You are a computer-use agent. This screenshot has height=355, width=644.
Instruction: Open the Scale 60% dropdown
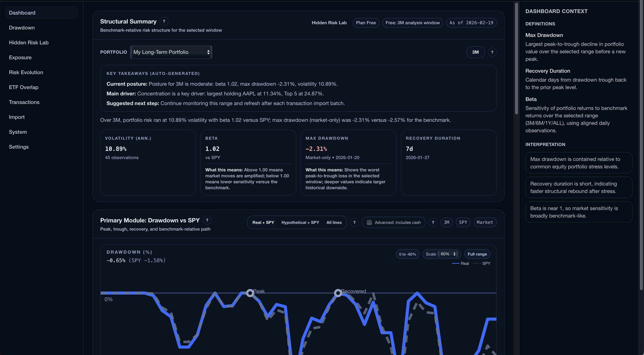(448, 254)
